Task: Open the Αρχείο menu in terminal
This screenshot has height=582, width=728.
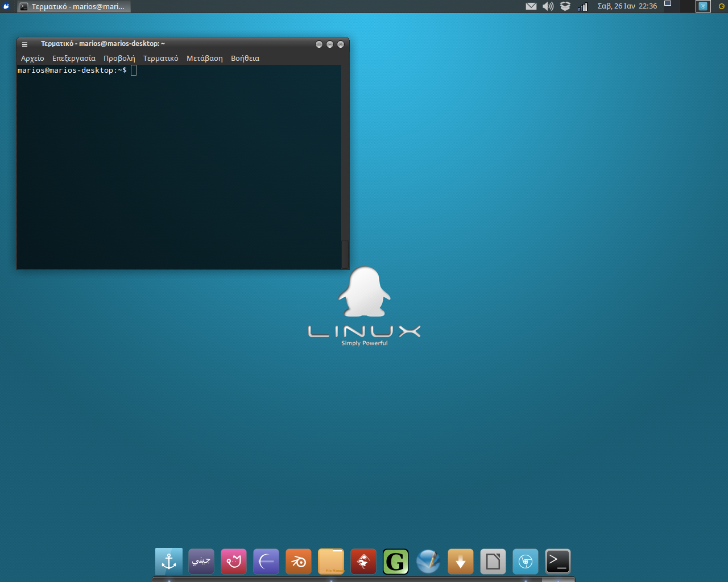Action: click(32, 58)
